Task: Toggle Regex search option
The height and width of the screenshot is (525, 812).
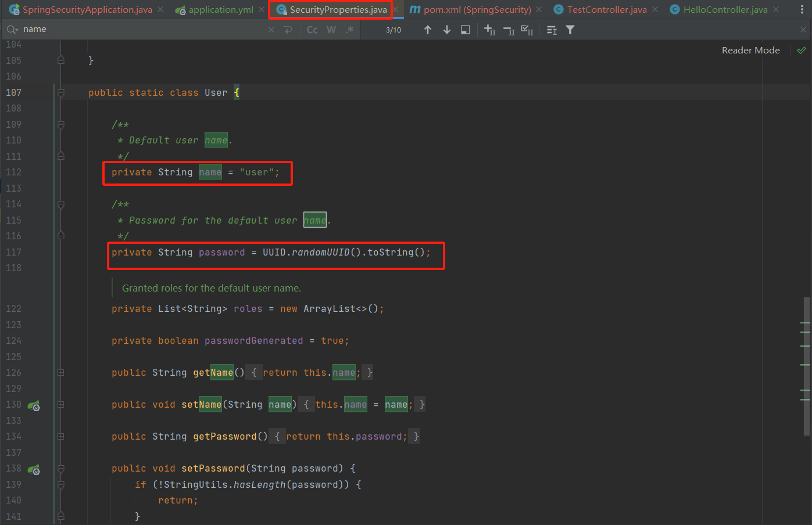Action: [349, 30]
